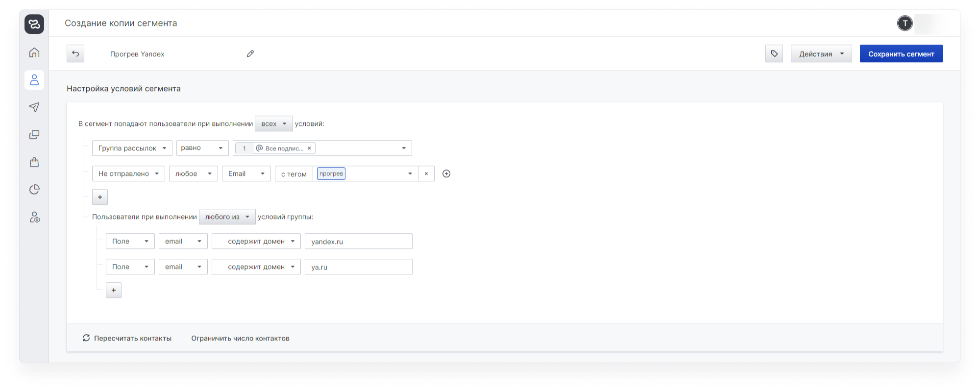Open the app logo in sidebar
The width and height of the screenshot is (980, 392).
[34, 24]
